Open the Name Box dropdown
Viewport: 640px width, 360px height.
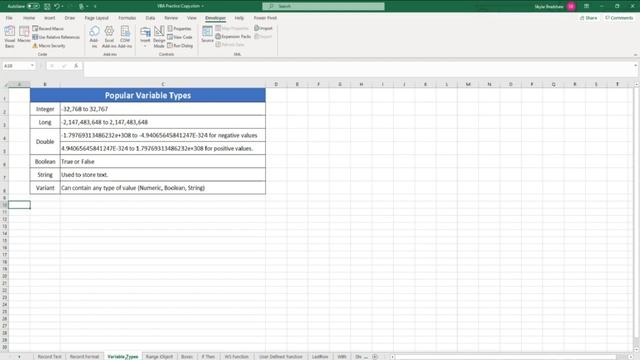(32, 66)
